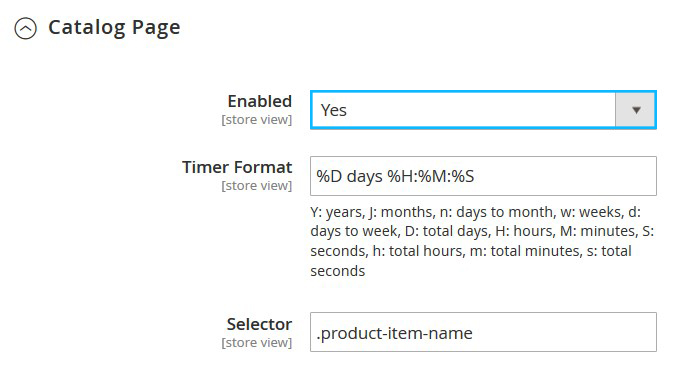The height and width of the screenshot is (371, 682).
Task: Click the hint line starting with seconds, h: total hours
Action: click(471, 251)
